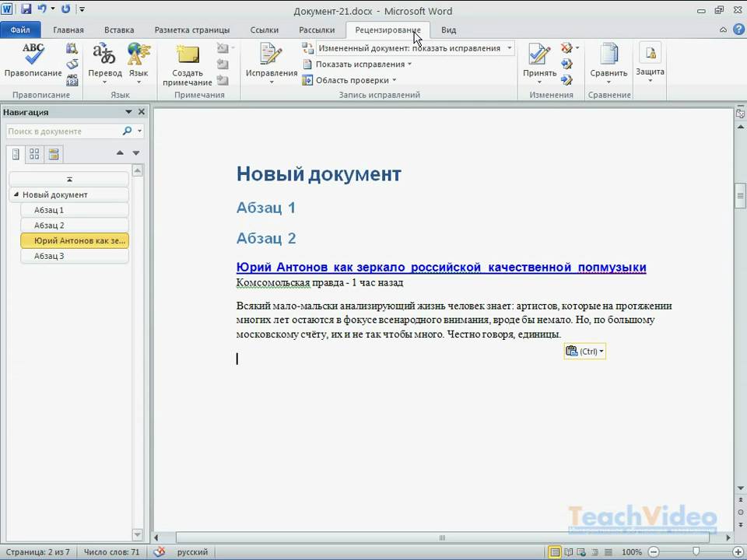Browse pages thumbnails in navigation pane
This screenshot has width=747, height=560.
[x=34, y=154]
